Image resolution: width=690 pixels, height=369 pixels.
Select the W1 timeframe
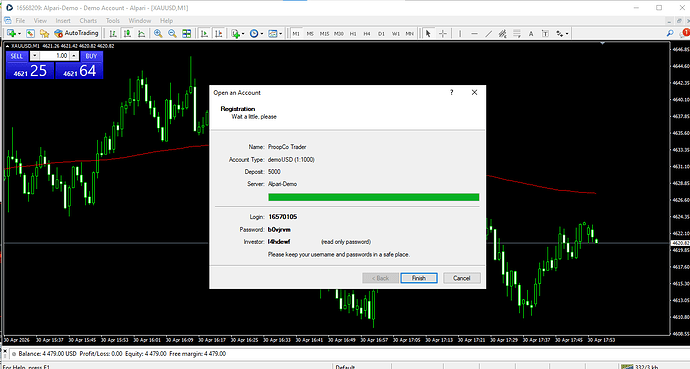point(396,33)
